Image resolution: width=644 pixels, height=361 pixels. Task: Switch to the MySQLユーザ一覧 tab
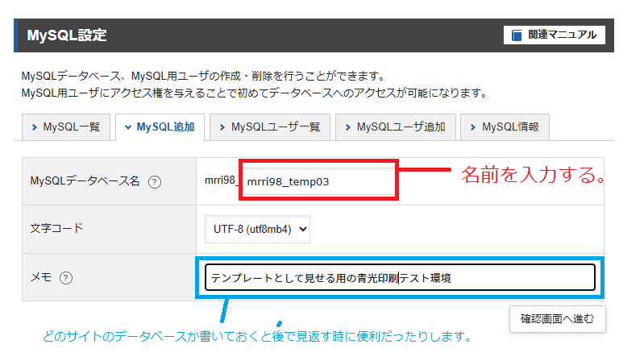coord(268,127)
